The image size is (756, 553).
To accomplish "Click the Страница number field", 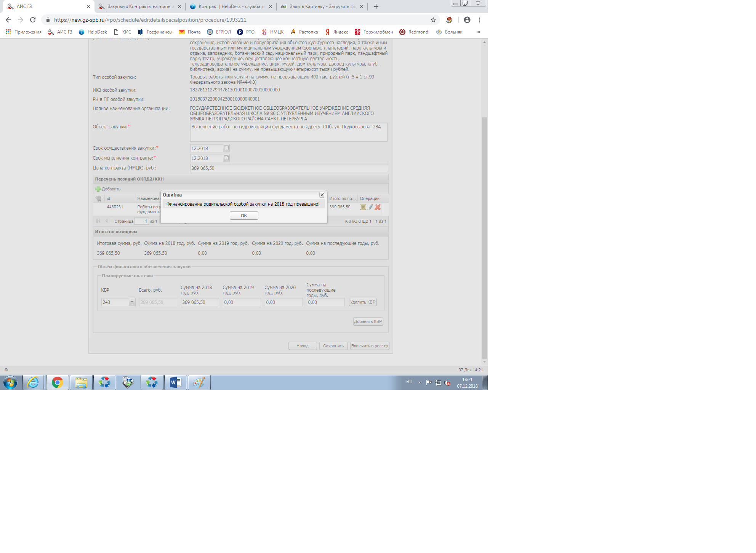I will [x=142, y=221].
